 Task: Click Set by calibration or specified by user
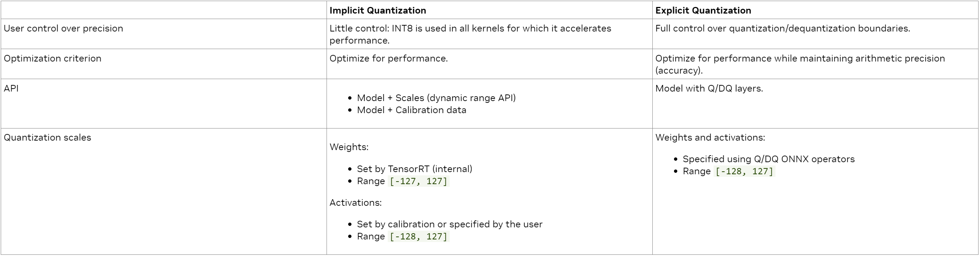(450, 224)
